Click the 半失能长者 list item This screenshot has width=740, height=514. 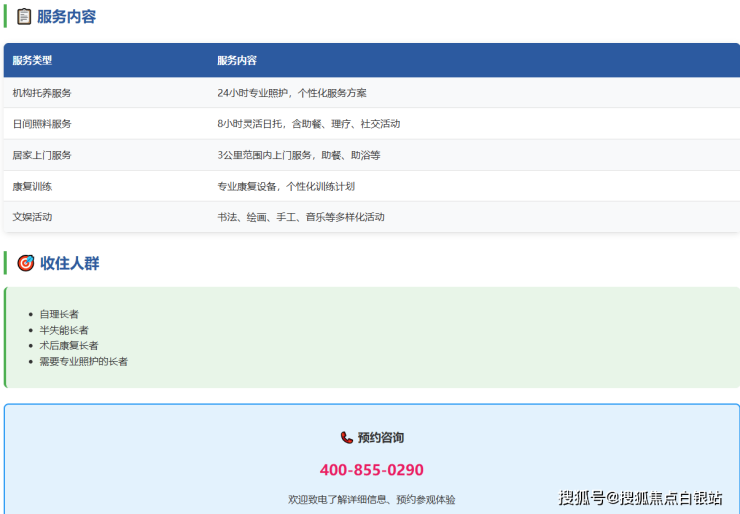[64, 330]
